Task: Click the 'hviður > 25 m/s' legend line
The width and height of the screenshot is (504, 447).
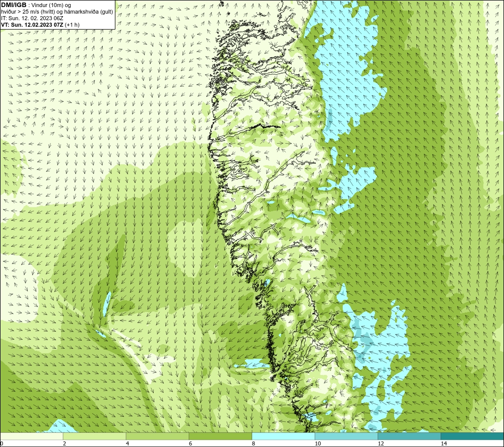Action: click(57, 12)
